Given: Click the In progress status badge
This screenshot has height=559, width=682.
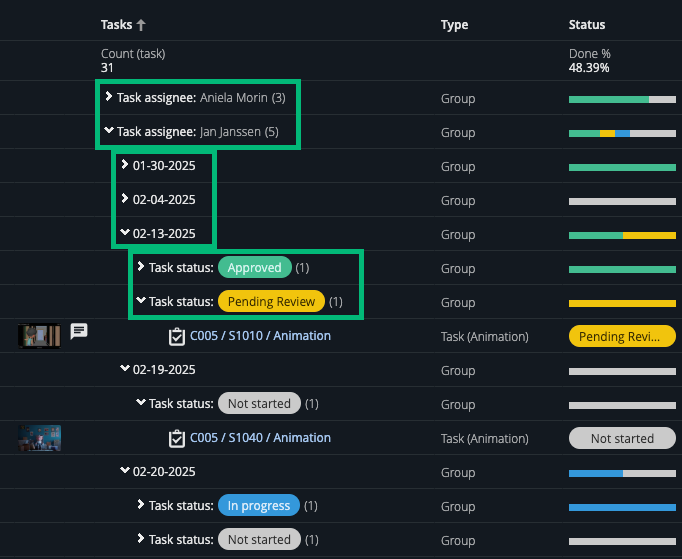Looking at the screenshot, I should point(259,505).
